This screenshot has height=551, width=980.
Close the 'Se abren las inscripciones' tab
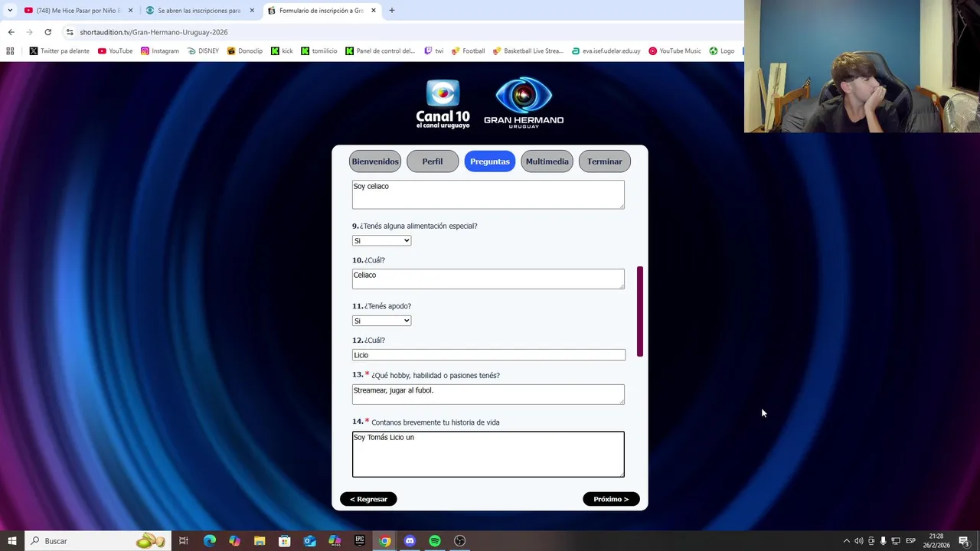252,11
